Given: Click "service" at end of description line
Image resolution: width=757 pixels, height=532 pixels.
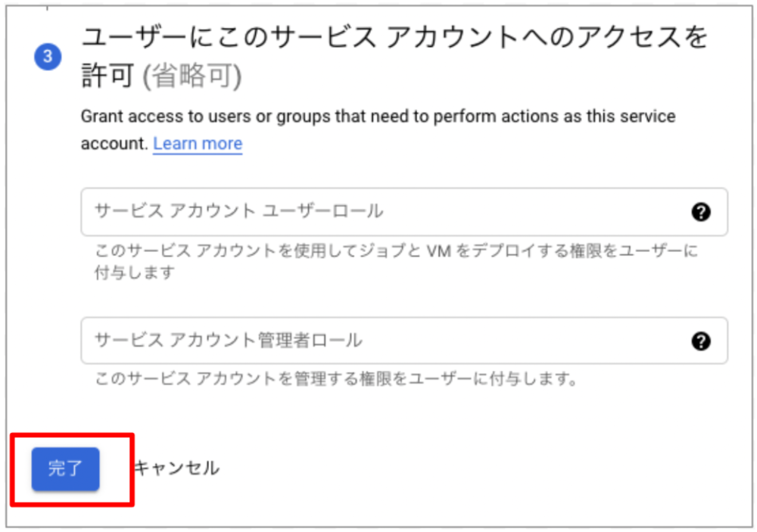Looking at the screenshot, I should click(x=650, y=117).
